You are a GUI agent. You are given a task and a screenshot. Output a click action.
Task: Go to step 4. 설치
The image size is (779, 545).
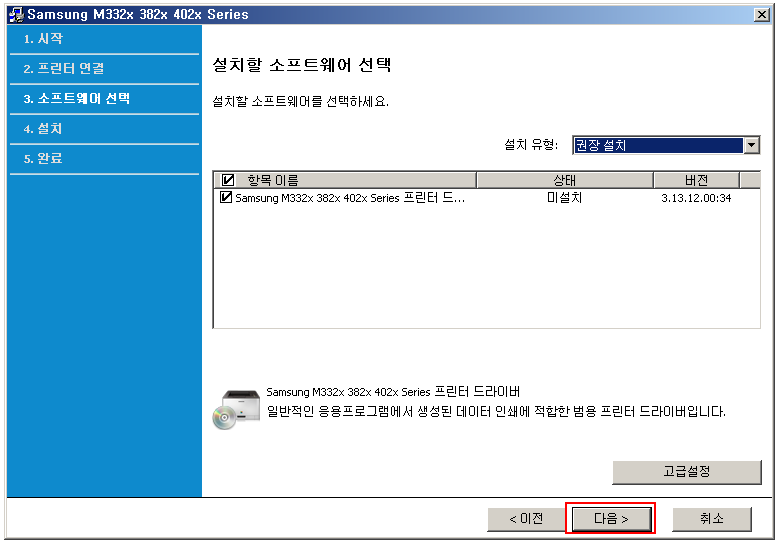point(43,129)
